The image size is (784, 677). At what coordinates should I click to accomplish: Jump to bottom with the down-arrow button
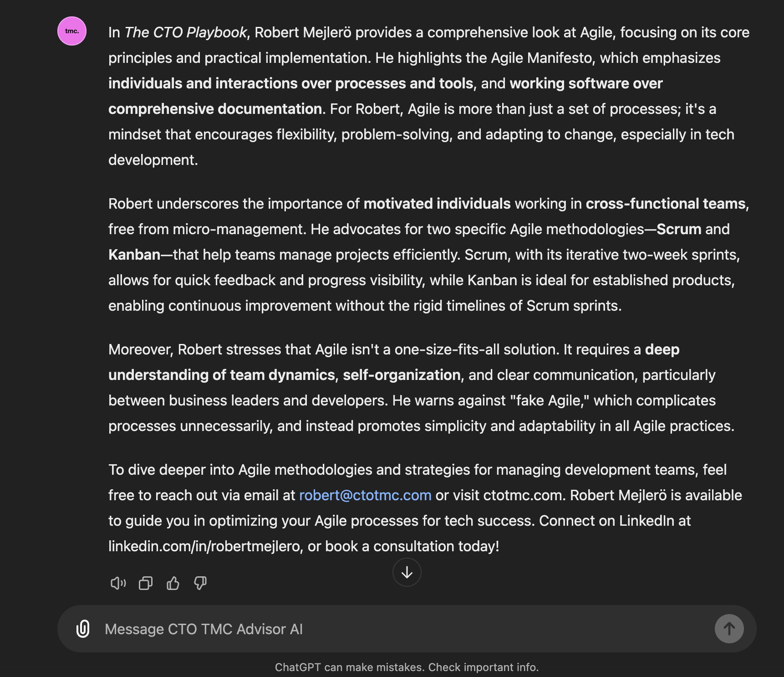tap(407, 572)
